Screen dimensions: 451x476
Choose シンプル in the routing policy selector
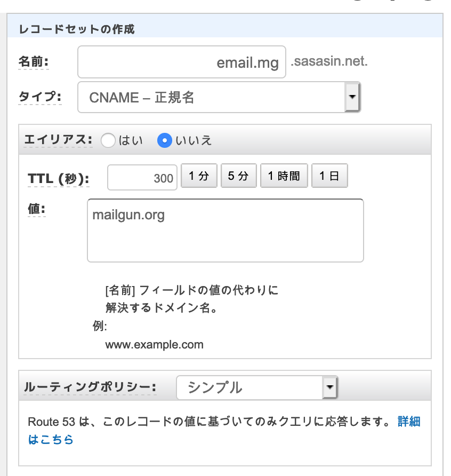click(256, 388)
